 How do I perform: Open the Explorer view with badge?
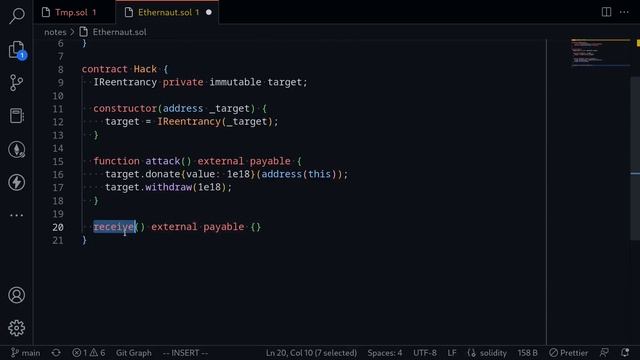(x=17, y=50)
